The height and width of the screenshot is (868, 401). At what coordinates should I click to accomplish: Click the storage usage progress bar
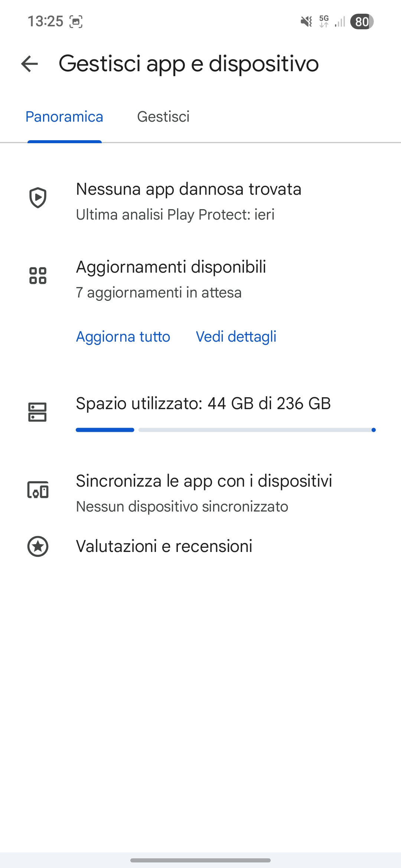tap(226, 430)
